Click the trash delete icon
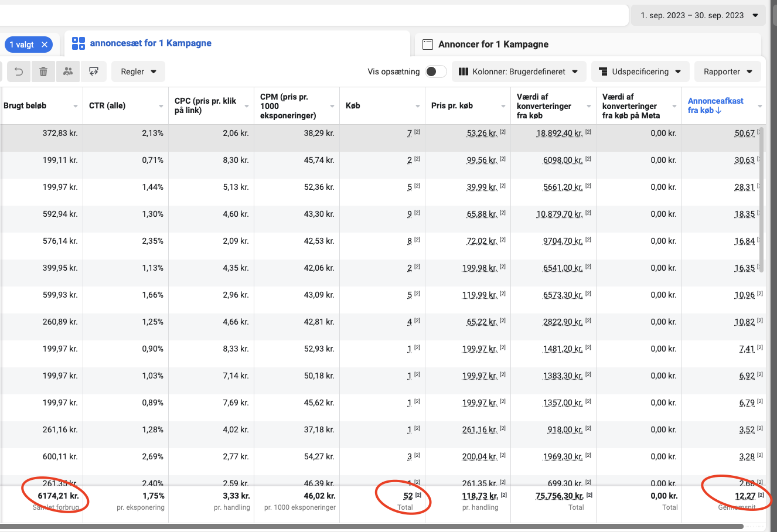 point(43,71)
